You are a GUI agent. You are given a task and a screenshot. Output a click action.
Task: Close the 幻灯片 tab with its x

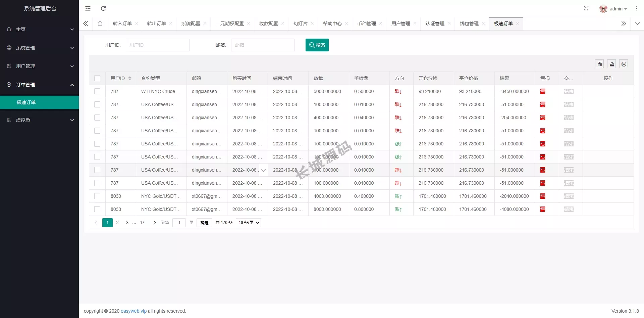point(312,24)
